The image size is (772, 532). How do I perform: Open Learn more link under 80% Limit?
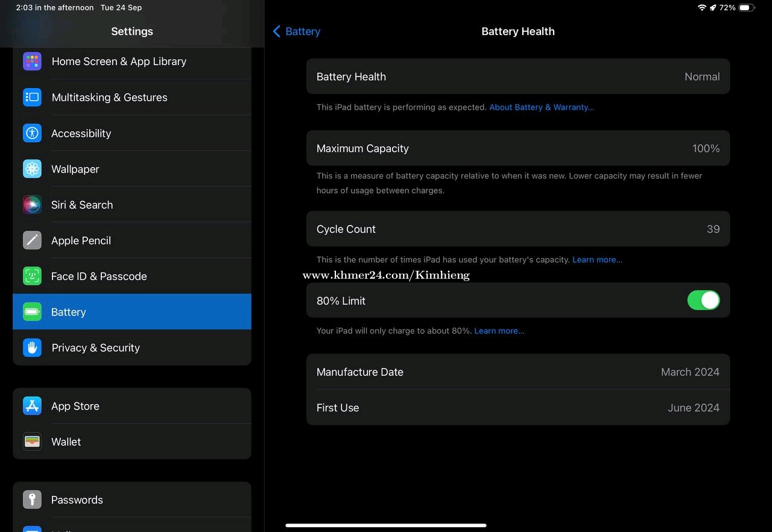(x=499, y=331)
